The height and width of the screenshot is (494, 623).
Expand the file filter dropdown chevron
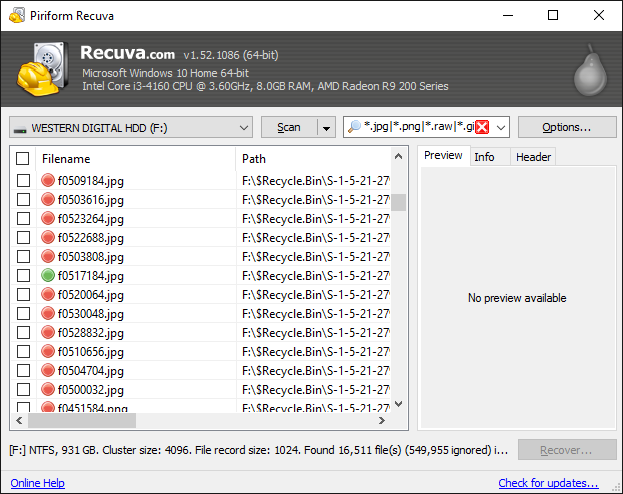click(x=501, y=128)
